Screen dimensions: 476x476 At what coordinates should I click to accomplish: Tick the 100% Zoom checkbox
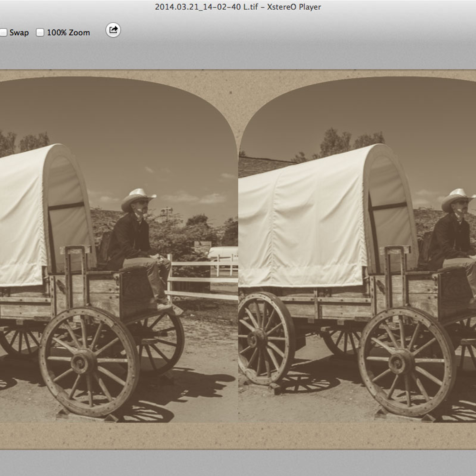[40, 33]
